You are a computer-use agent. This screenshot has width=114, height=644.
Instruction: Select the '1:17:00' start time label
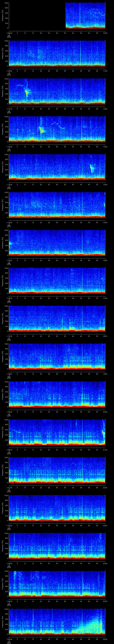tap(9, 336)
